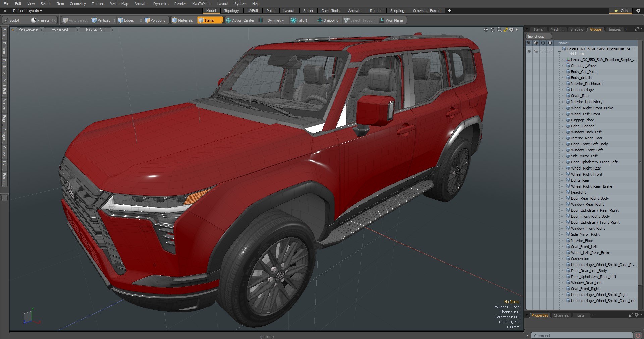Open the layout settings gear at top right
644x339 pixels.
tap(638, 11)
